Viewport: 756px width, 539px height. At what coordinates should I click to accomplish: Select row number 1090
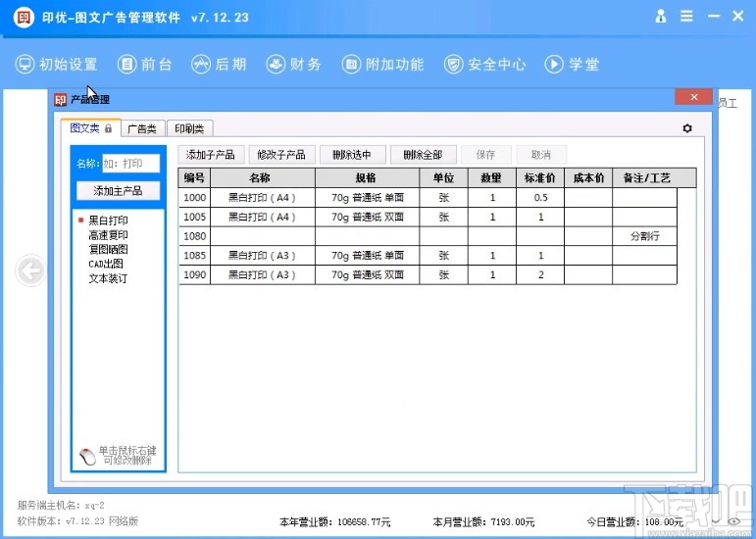(195, 274)
